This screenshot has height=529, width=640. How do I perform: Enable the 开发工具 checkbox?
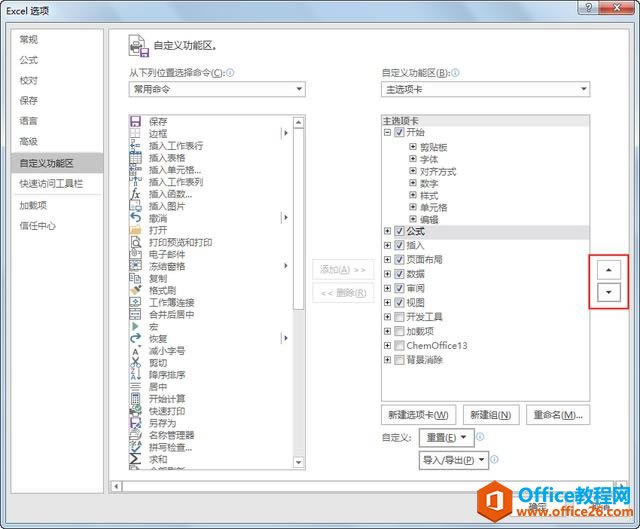pyautogui.click(x=400, y=317)
